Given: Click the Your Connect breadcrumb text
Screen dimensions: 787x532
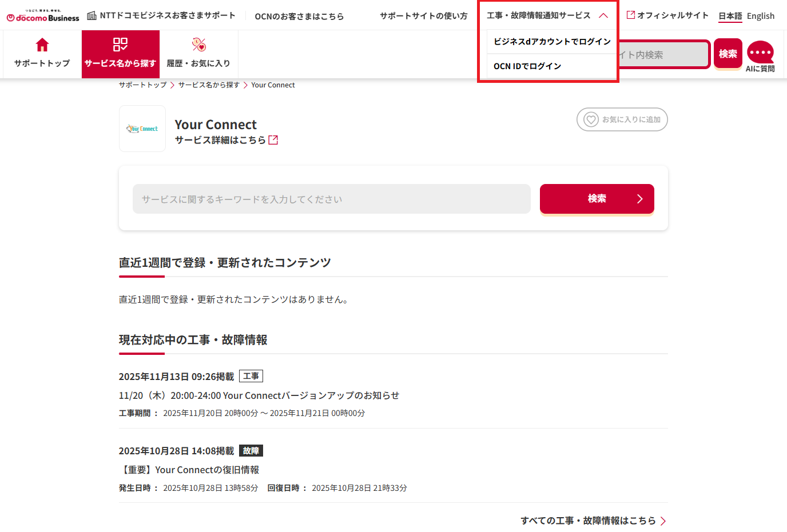Looking at the screenshot, I should (x=273, y=85).
